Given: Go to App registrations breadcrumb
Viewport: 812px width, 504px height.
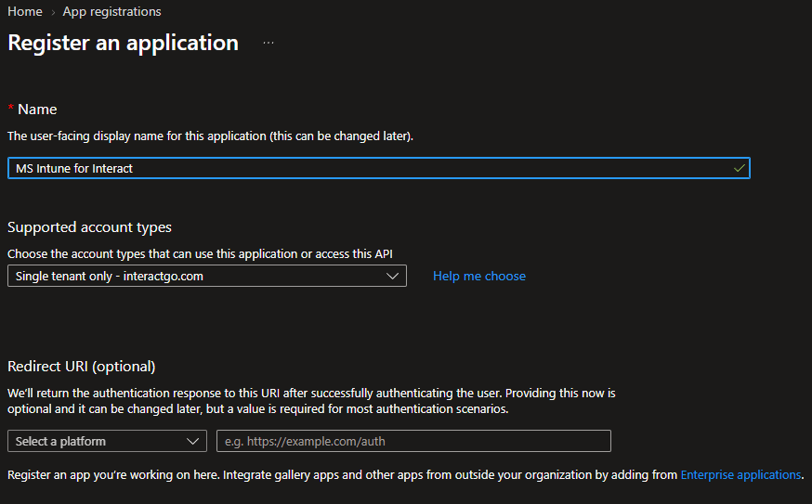Looking at the screenshot, I should coord(111,11).
